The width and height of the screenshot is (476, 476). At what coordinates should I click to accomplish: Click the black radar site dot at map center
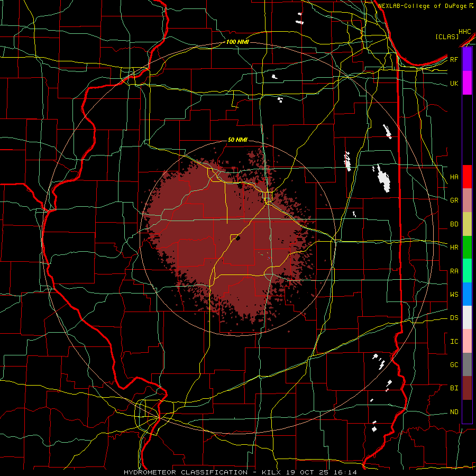pyautogui.click(x=238, y=239)
